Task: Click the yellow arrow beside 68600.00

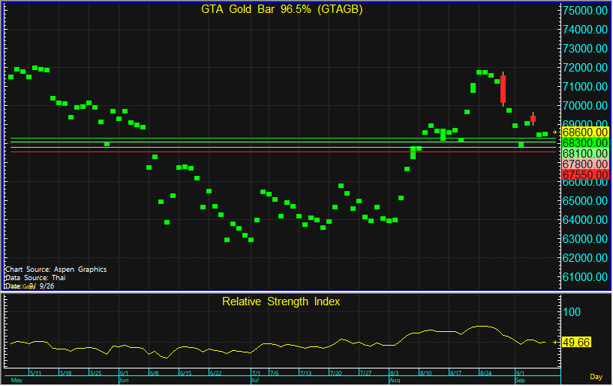Action: click(555, 132)
